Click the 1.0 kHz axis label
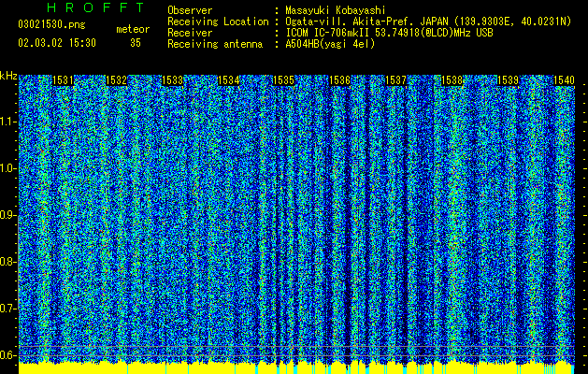588x374 pixels. pos(7,168)
